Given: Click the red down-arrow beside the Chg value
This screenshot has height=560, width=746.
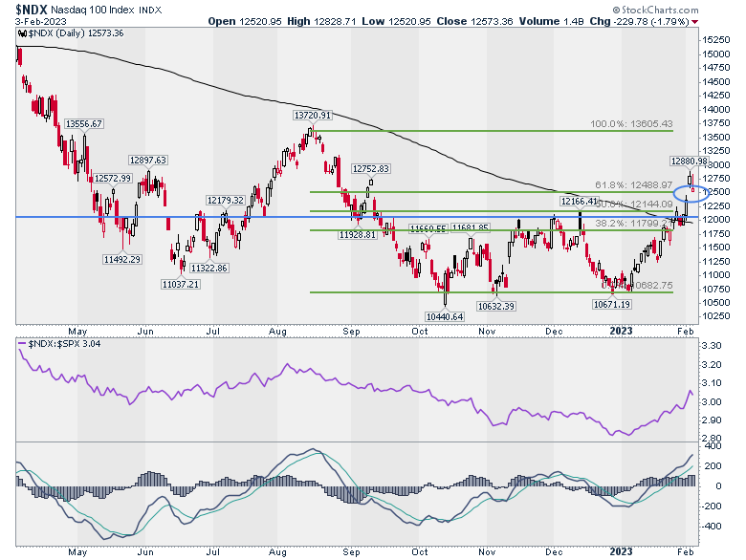Looking at the screenshot, I should [x=695, y=22].
